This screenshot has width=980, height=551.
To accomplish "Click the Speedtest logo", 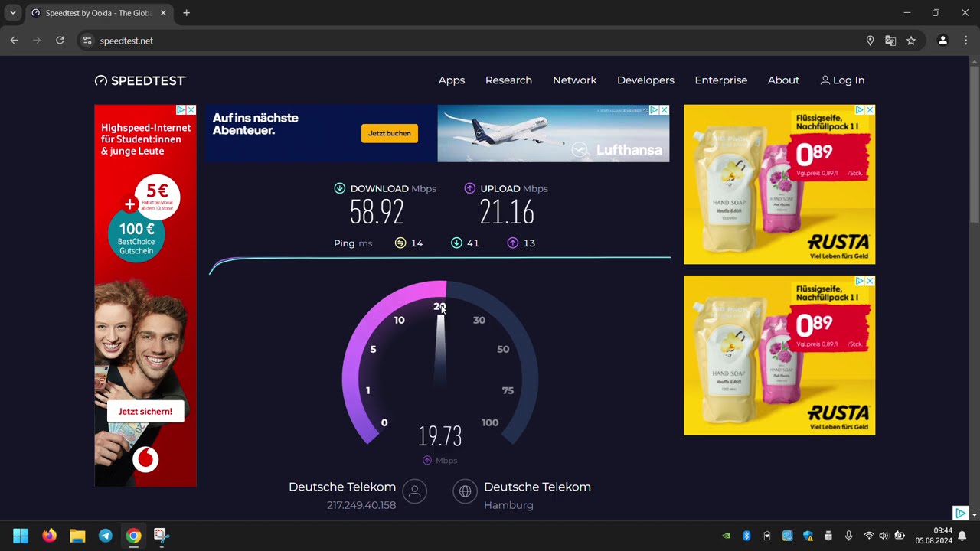I will point(140,80).
